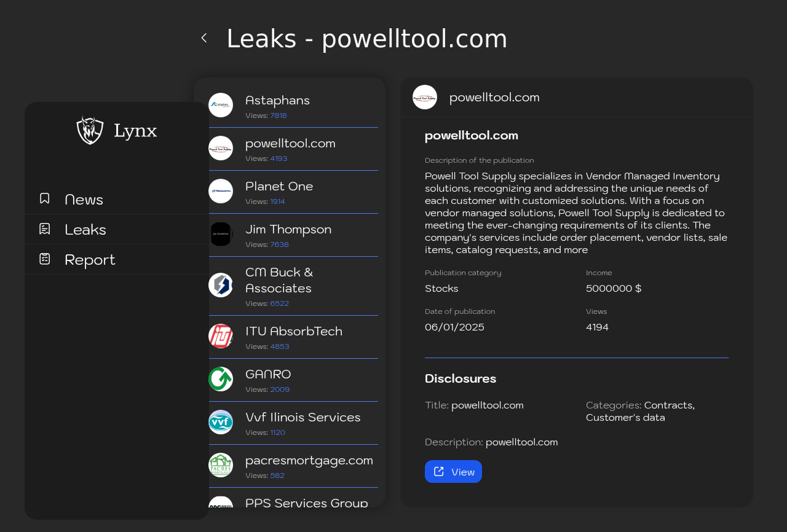Click categories value Contracts, Customer's data

pos(640,411)
